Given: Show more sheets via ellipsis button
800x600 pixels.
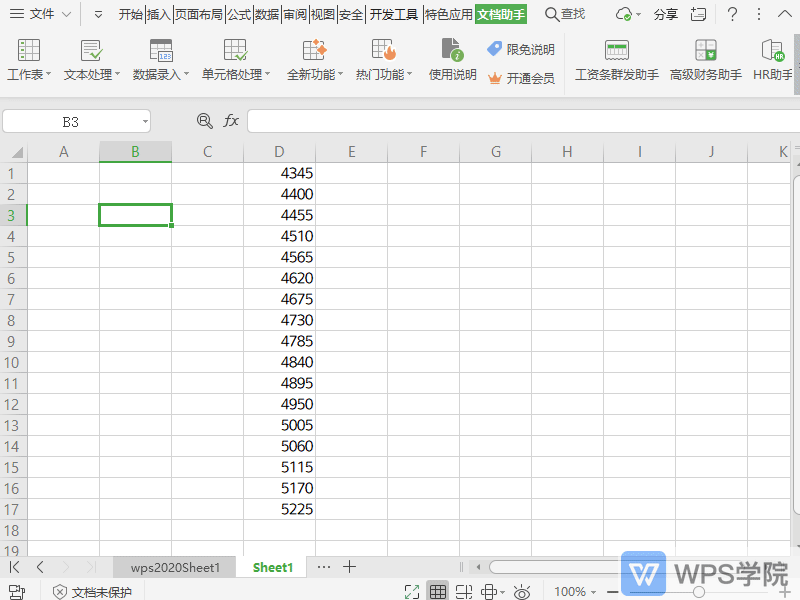Looking at the screenshot, I should coord(323,567).
